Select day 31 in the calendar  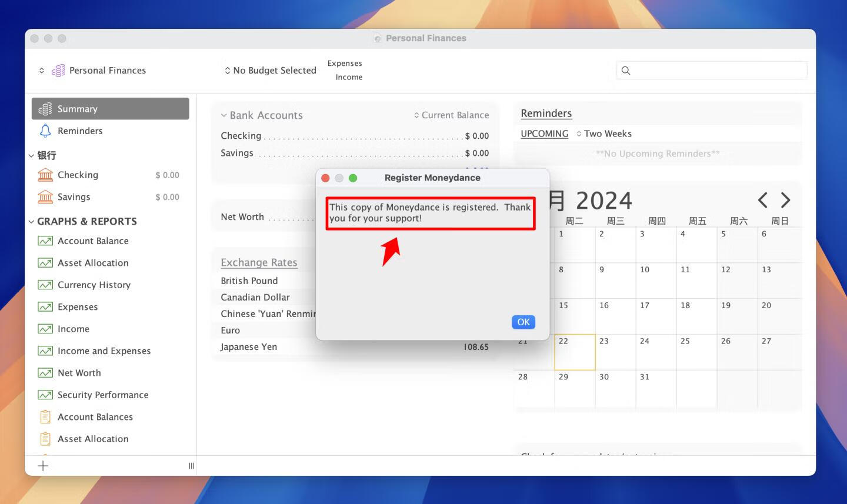pos(656,388)
